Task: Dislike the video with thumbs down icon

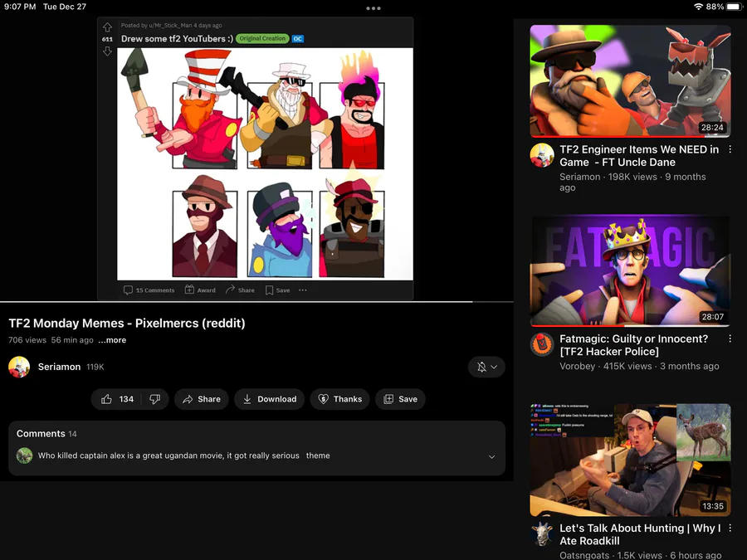Action: 155,399
